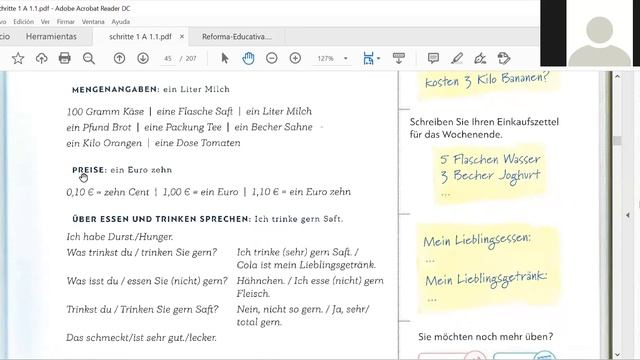
Task: Open the Ver menu
Action: click(45, 22)
